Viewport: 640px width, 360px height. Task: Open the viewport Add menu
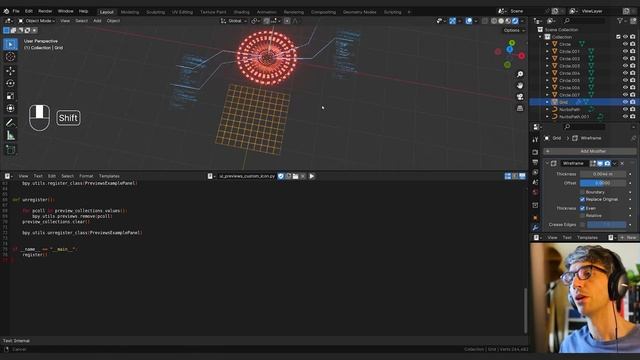[x=97, y=21]
